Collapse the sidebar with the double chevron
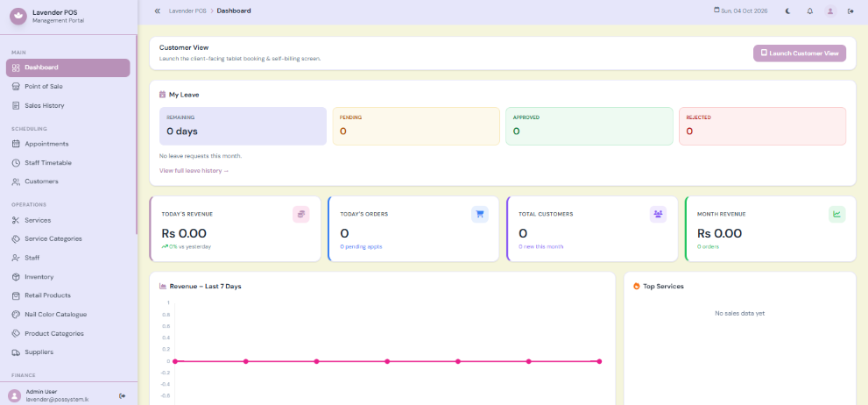Image resolution: width=868 pixels, height=405 pixels. (x=157, y=11)
